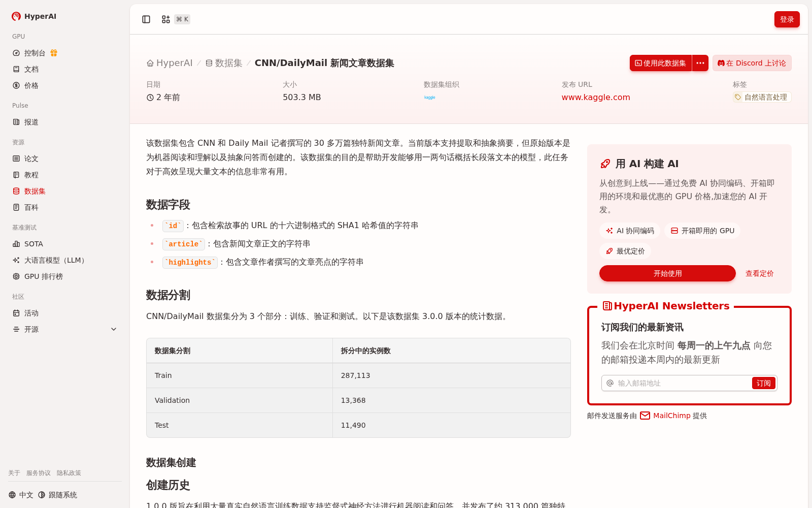Click the Test row cell
Screen dimensions: 812x508
240,425
